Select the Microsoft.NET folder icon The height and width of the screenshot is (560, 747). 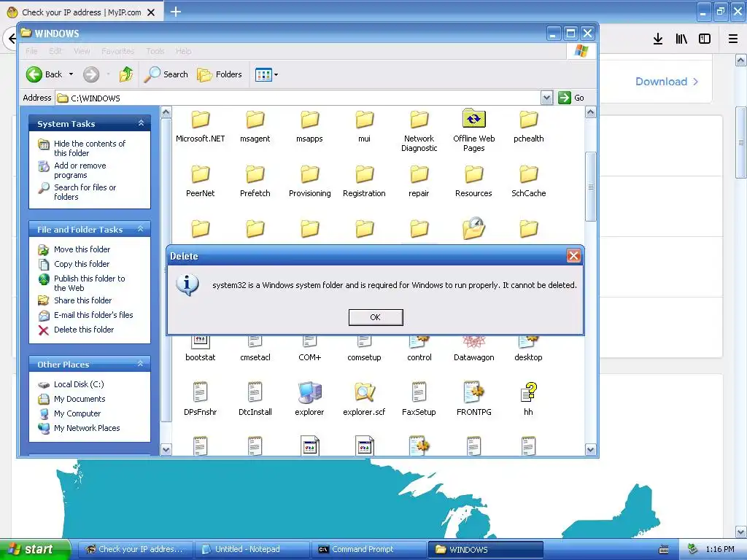201,120
